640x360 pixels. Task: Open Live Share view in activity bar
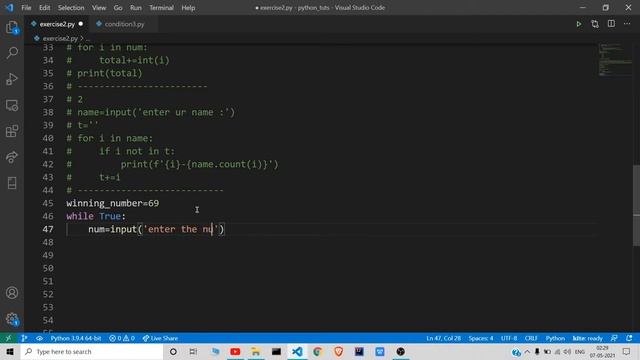coord(12,157)
